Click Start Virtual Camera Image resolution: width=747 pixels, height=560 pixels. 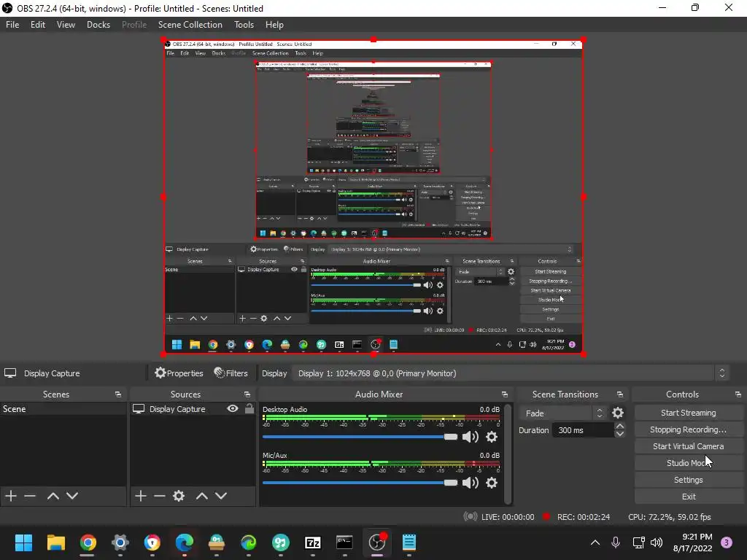689,446
